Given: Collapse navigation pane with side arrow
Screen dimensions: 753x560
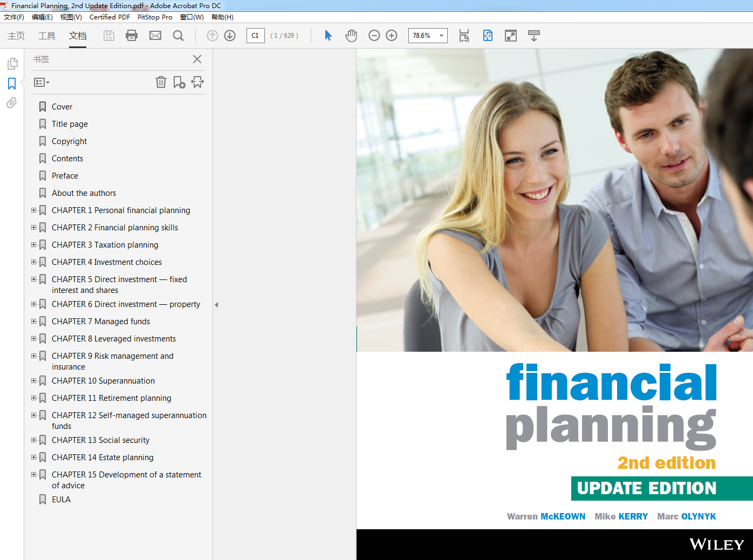Looking at the screenshot, I should pos(216,305).
